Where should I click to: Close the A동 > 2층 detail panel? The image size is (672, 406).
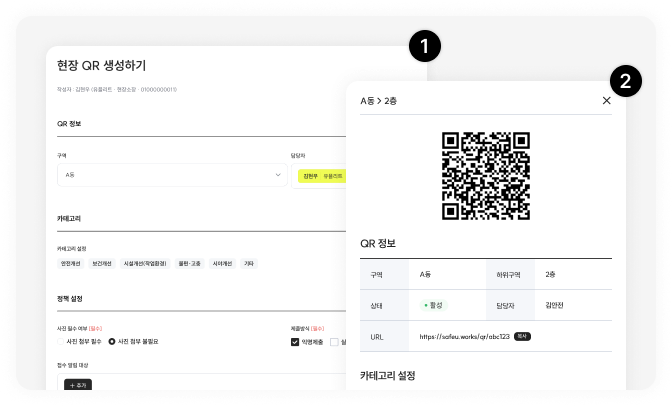point(606,101)
